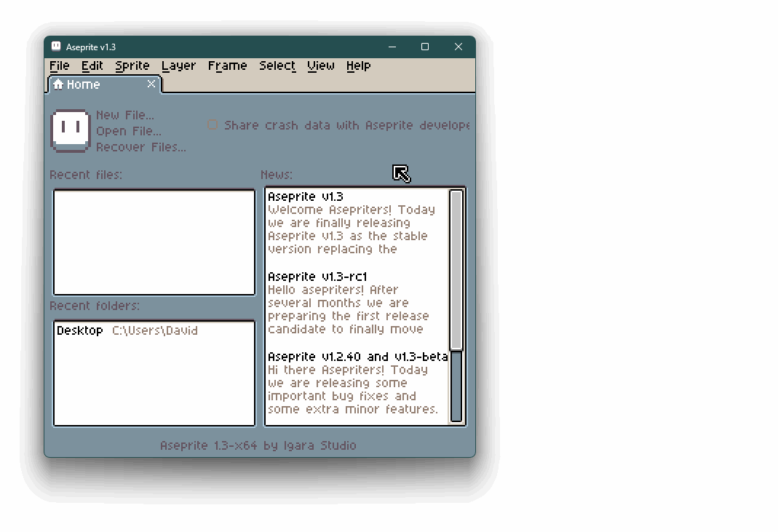Open the Select menu
Image resolution: width=778 pixels, height=532 pixels.
[277, 65]
